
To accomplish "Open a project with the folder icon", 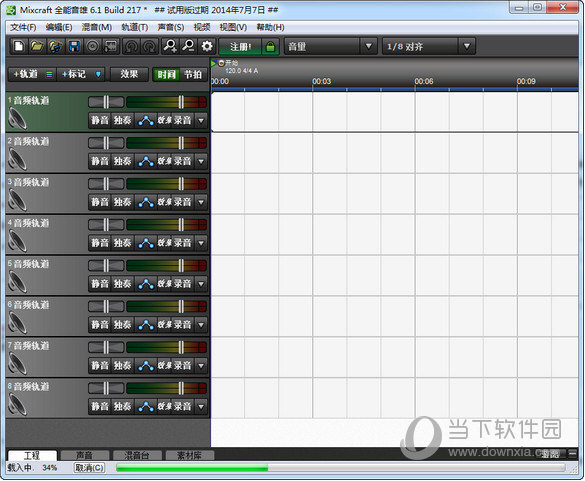I will (x=37, y=46).
